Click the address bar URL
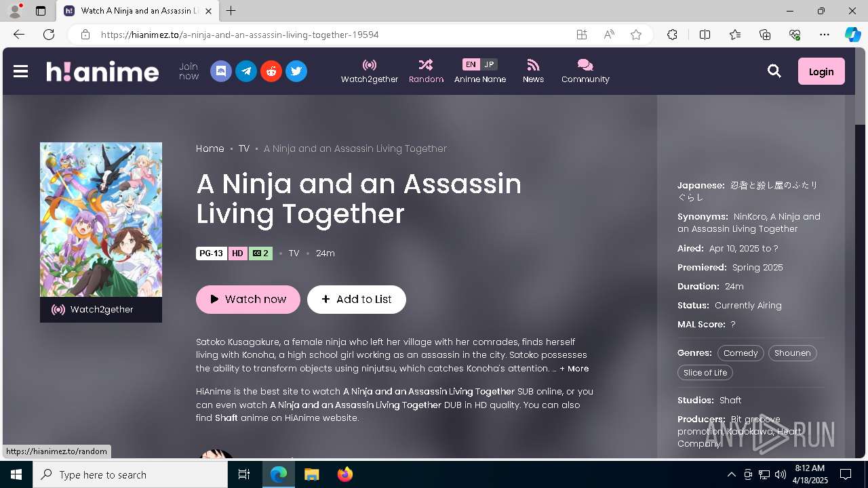 pyautogui.click(x=240, y=35)
